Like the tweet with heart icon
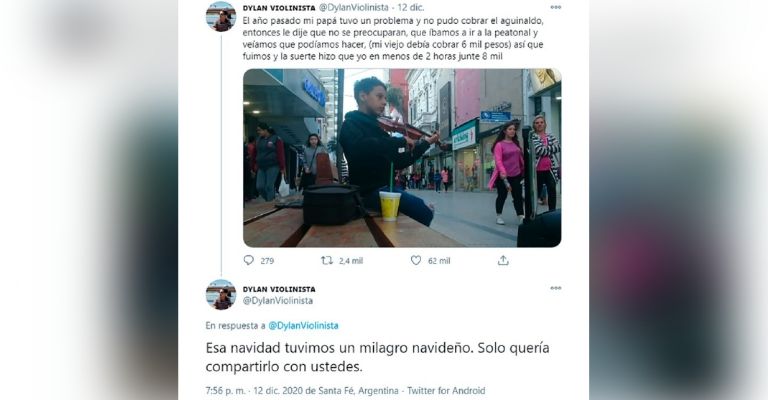Screen dimensions: 768x400 coord(416,260)
